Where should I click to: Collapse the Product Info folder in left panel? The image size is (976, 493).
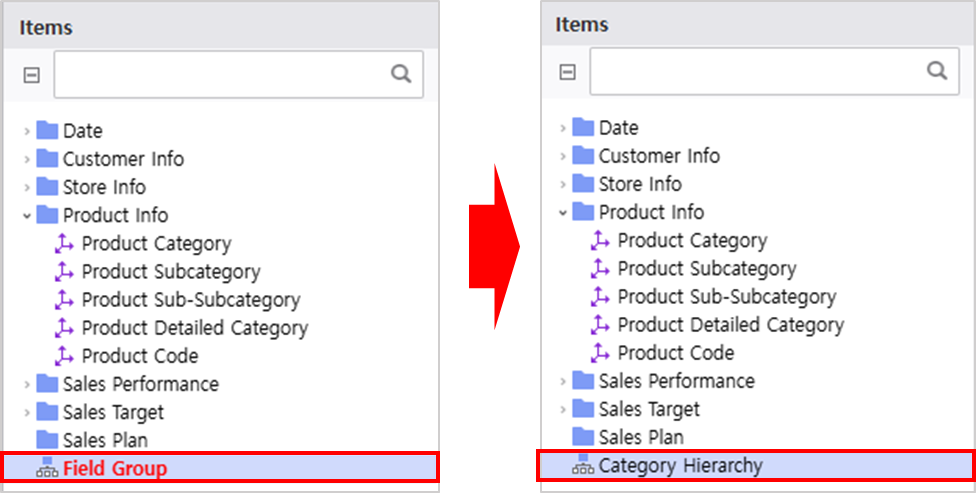(27, 215)
